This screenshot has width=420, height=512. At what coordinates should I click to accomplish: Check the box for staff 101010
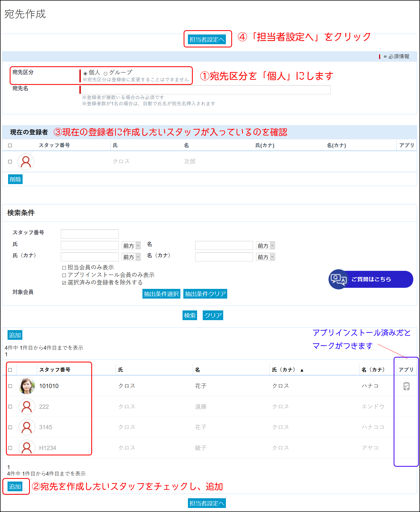coord(10,386)
